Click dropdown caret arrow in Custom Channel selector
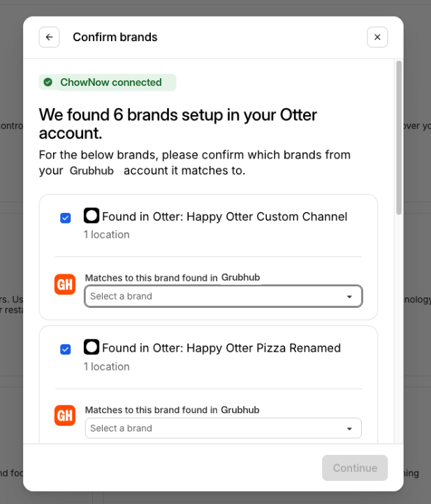 [349, 297]
